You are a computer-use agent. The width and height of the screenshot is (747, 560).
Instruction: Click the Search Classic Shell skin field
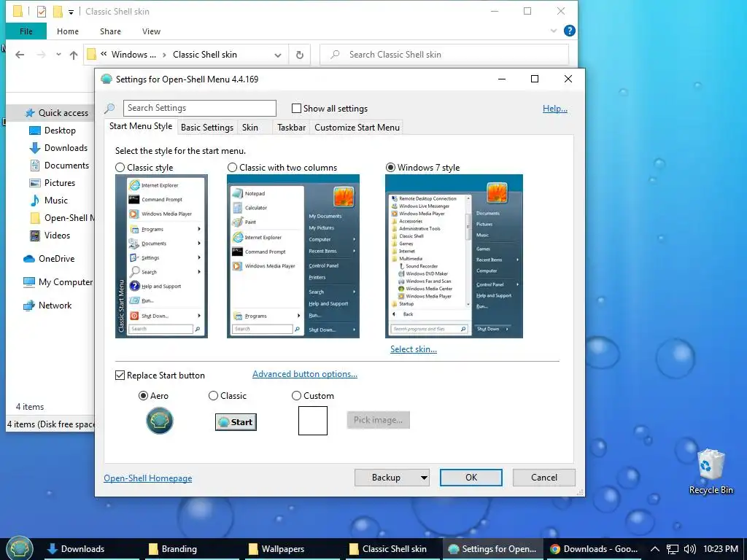[x=444, y=55]
